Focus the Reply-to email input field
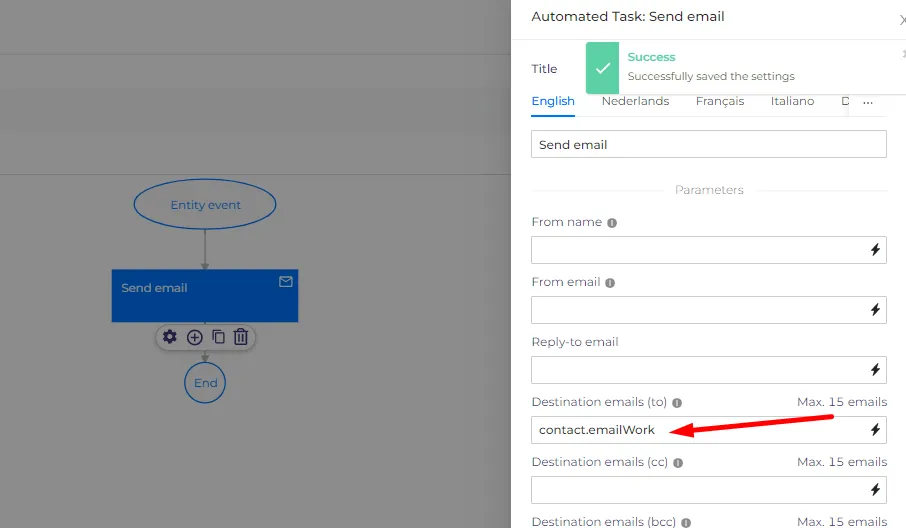Screen dimensions: 906x528 [x=708, y=370]
